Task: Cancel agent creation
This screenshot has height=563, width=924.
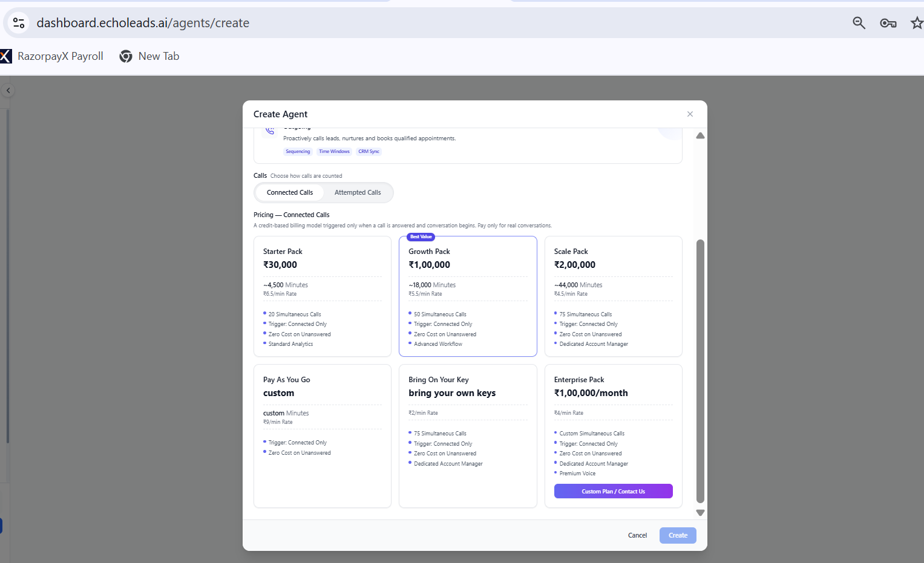Action: point(637,535)
